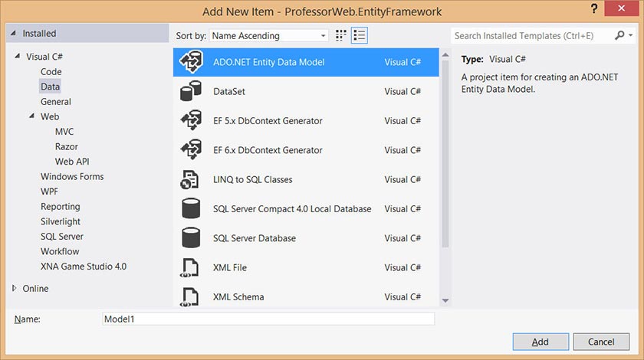Switch to medium icons list view
Viewport: 644px width, 360px height.
(x=360, y=35)
